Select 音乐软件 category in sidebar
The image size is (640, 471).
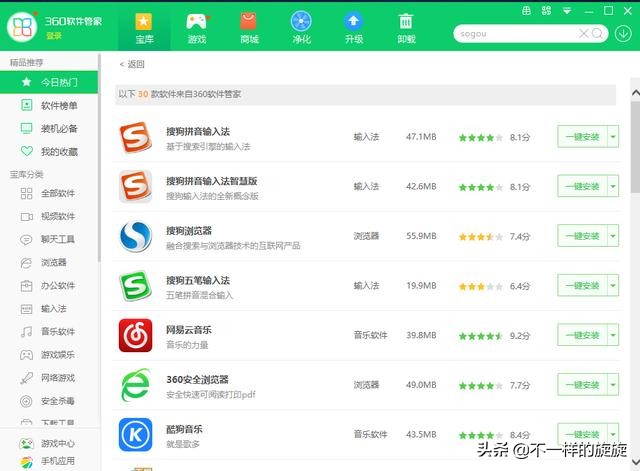[x=49, y=331]
